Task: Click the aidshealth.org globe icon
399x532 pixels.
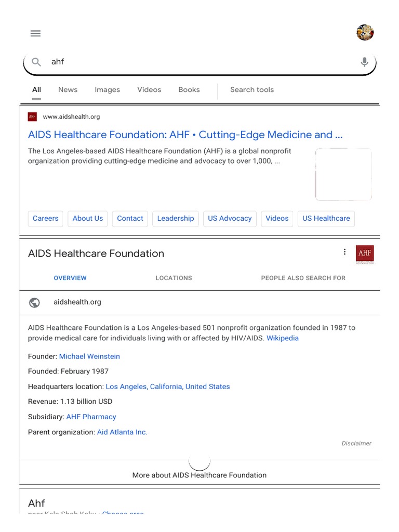Action: click(35, 302)
